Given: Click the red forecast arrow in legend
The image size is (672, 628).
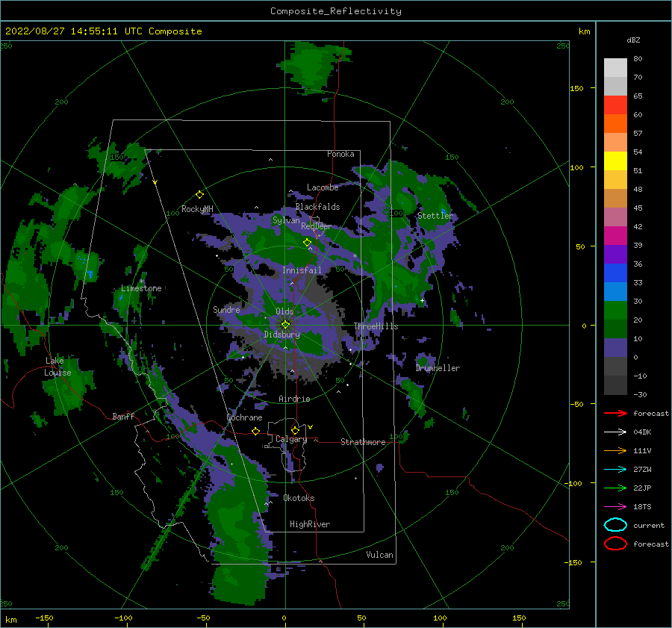Looking at the screenshot, I should tap(615, 413).
